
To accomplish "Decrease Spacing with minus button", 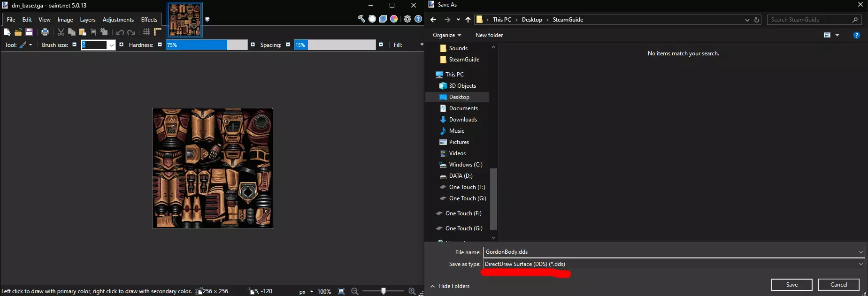I will [288, 45].
